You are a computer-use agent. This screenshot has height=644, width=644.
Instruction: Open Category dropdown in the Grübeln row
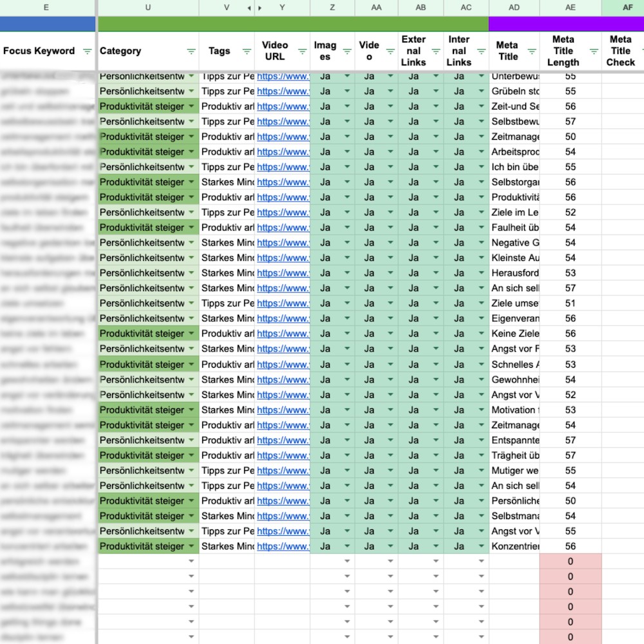[x=191, y=91]
